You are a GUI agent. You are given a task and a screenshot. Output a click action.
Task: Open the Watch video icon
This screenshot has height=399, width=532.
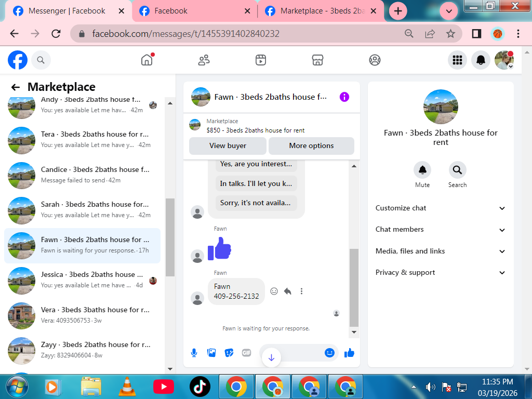coord(261,60)
